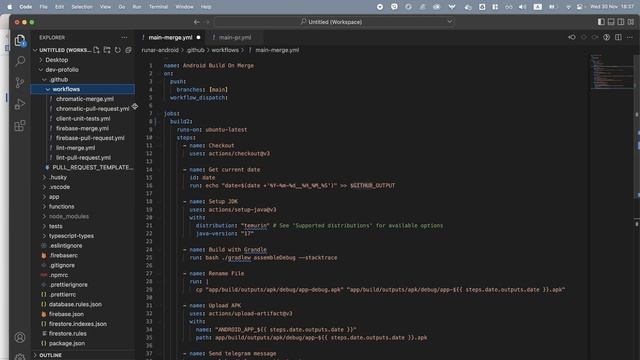Open customize layout options
Screen dimensions: 640x360
pos(631,22)
